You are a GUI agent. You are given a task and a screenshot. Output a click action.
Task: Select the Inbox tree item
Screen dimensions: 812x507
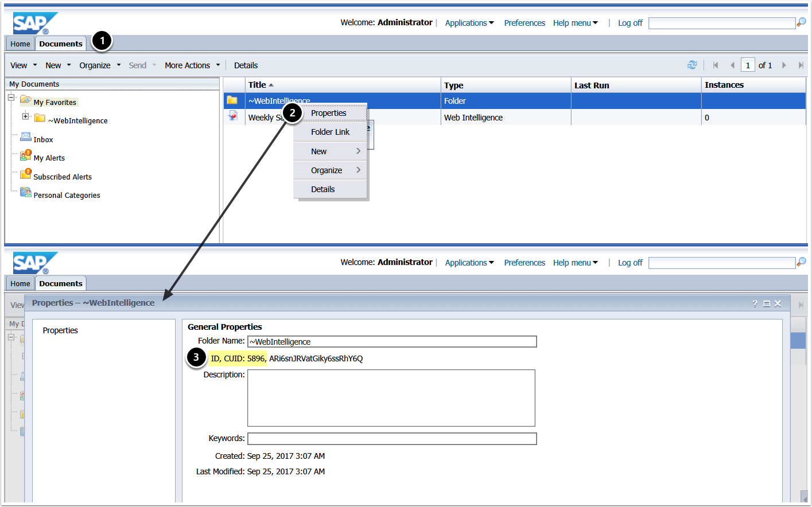coord(43,140)
